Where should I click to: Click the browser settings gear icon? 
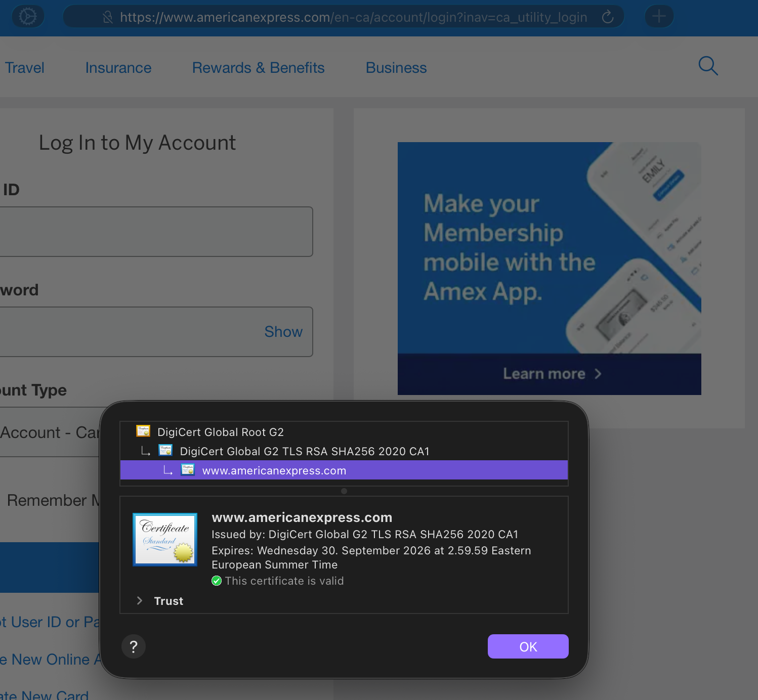pyautogui.click(x=27, y=17)
